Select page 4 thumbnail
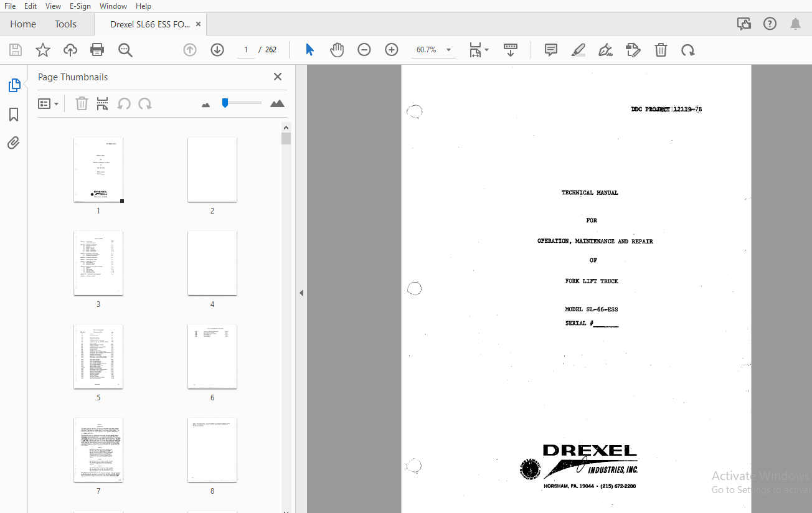Image resolution: width=812 pixels, height=513 pixels. click(212, 263)
